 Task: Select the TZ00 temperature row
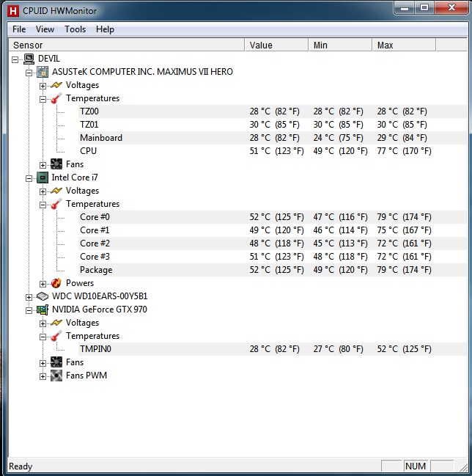click(272, 111)
